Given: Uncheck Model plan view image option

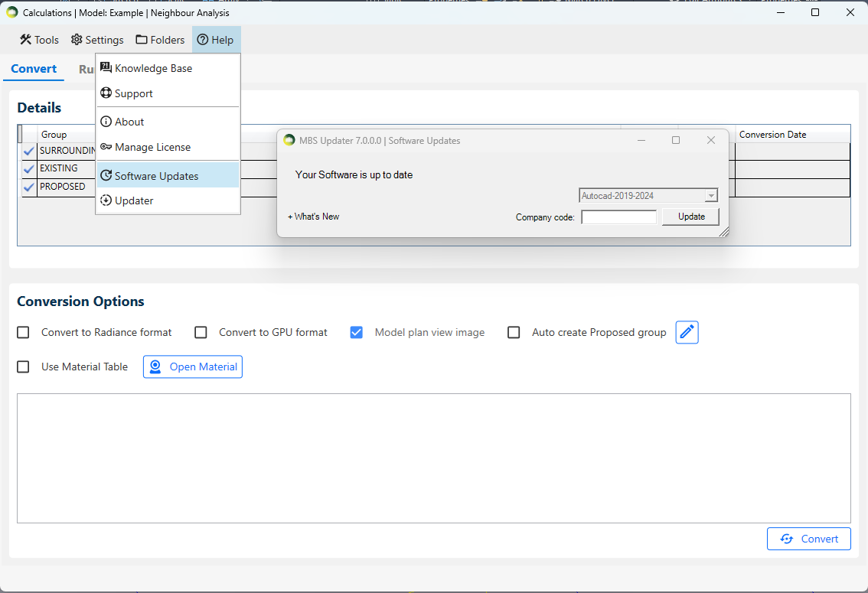Looking at the screenshot, I should 356,332.
